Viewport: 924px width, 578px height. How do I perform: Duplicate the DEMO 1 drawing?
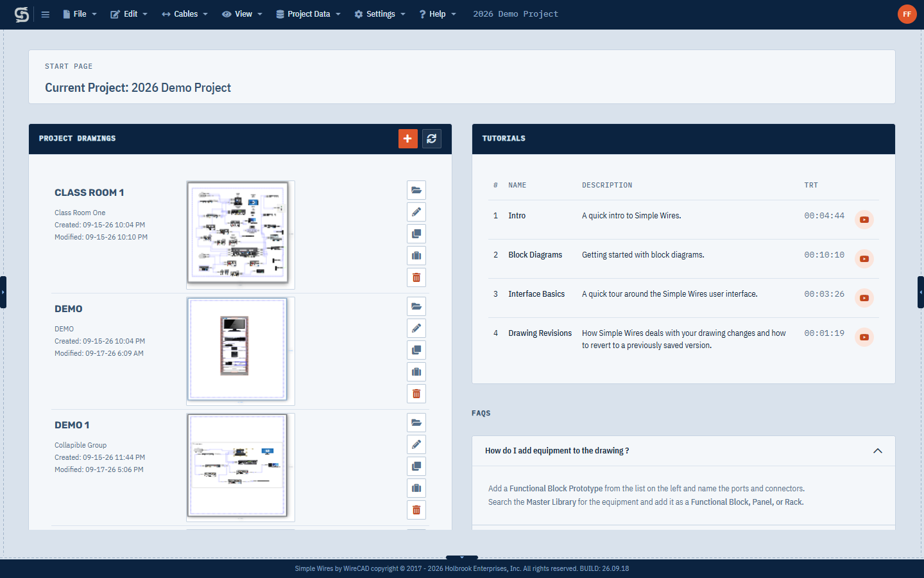click(x=416, y=466)
